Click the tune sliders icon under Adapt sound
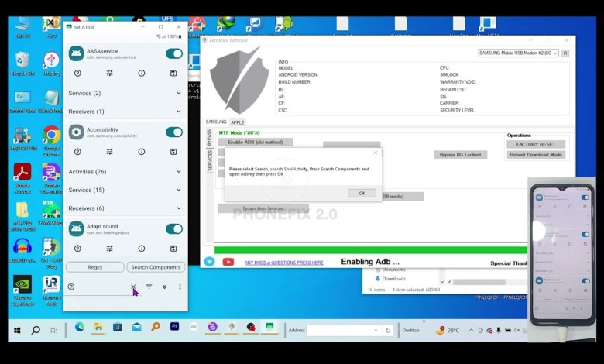604x364 pixels. pos(109,249)
